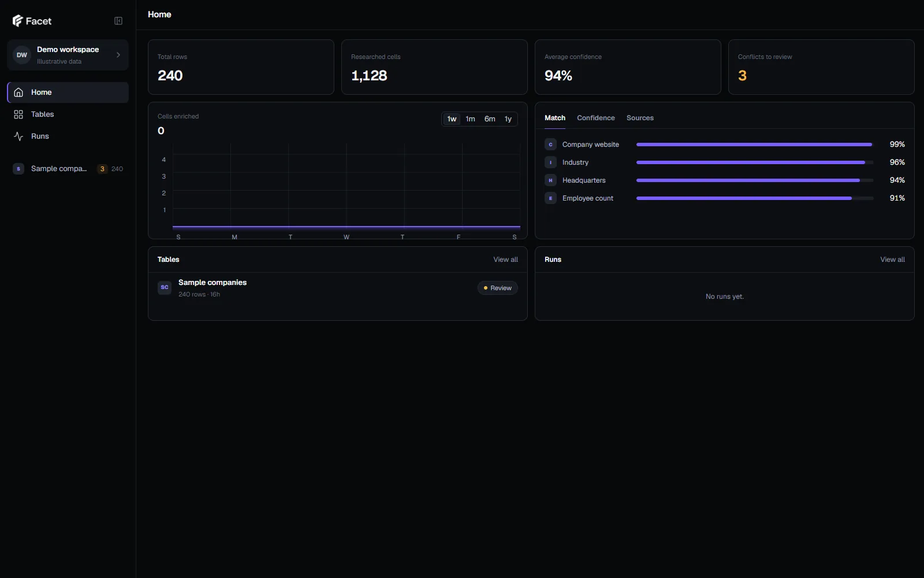Viewport: 924px width, 578px height.
Task: Select the 1w chart range
Action: coord(452,119)
